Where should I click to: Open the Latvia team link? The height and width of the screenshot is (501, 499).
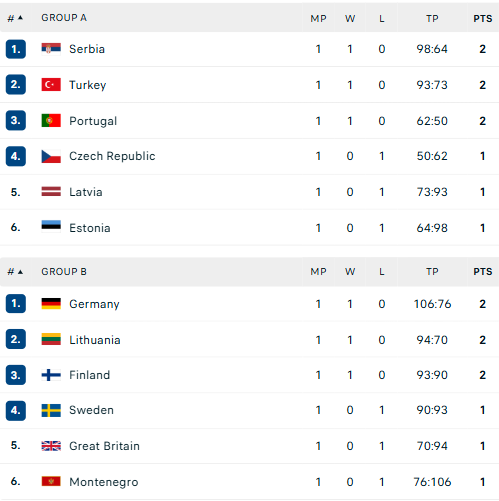86,192
